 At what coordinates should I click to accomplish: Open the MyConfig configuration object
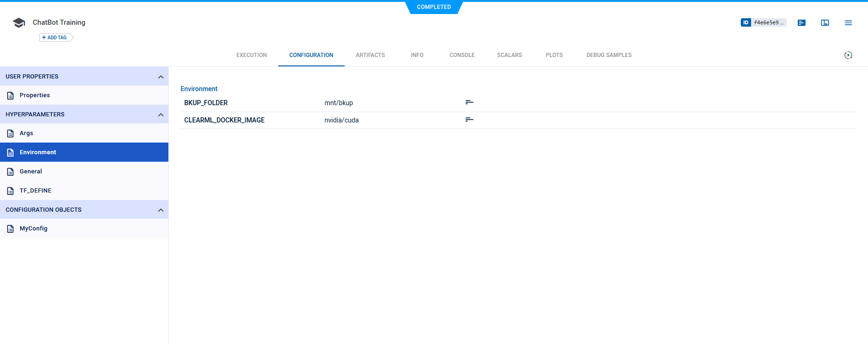[33, 229]
